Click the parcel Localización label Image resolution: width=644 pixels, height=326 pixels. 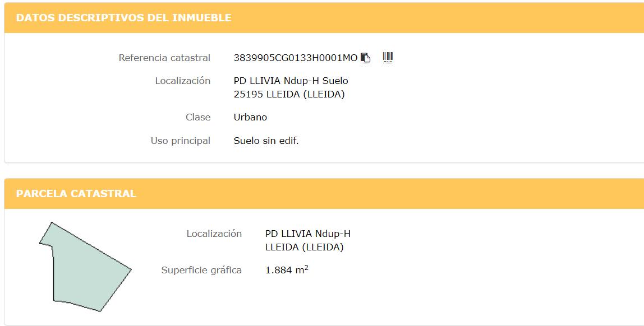pyautogui.click(x=214, y=234)
